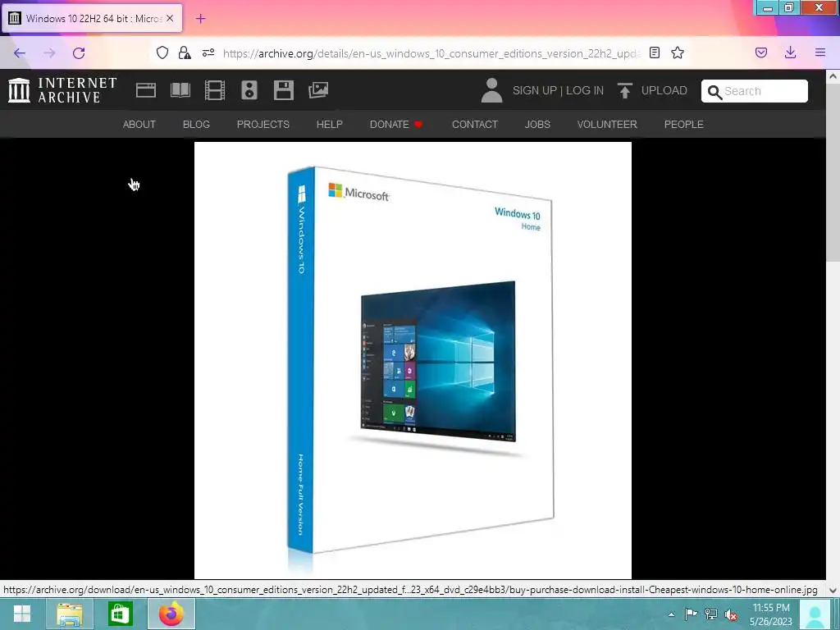
Task: Click the muted volume tray icon
Action: coord(731,614)
